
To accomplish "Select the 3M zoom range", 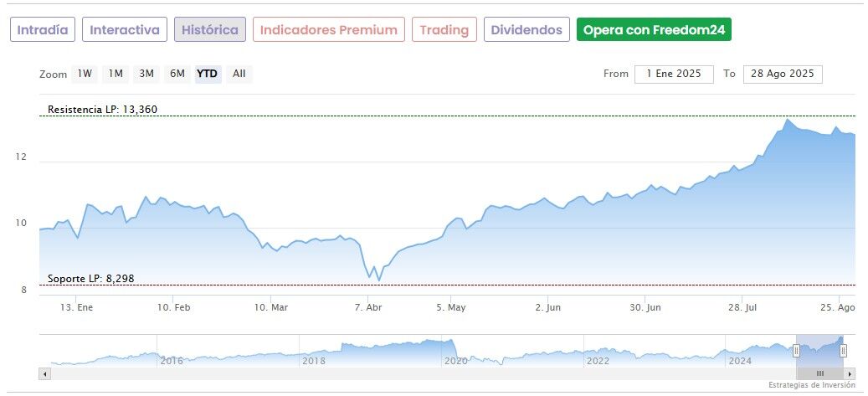I will click(146, 74).
